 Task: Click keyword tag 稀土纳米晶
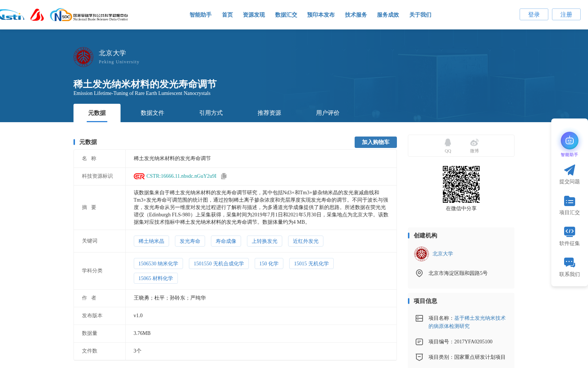coord(151,241)
